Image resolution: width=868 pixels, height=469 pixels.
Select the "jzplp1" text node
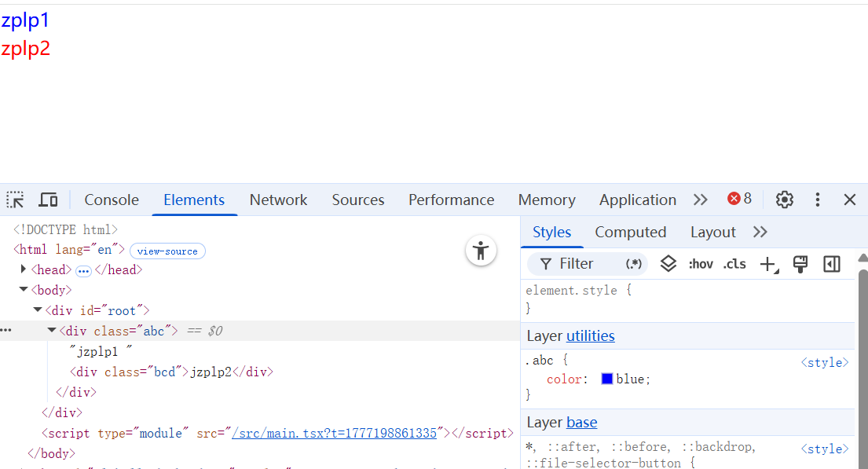[101, 351]
